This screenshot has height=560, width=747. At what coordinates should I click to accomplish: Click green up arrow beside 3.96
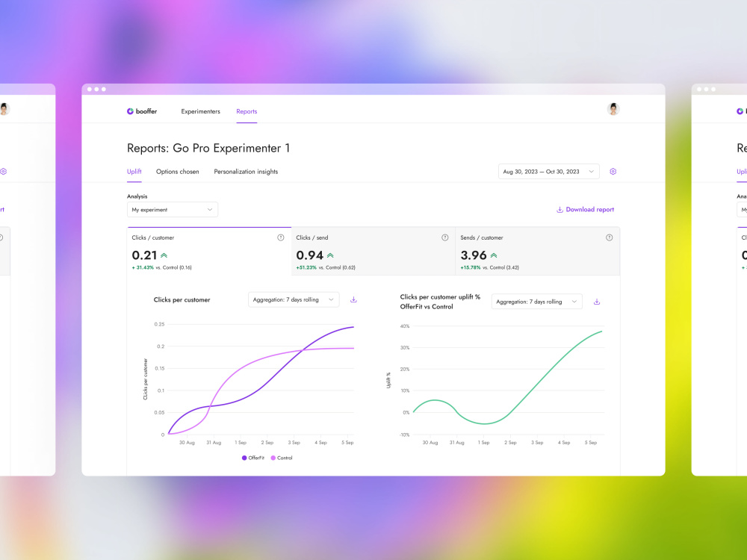point(494,255)
